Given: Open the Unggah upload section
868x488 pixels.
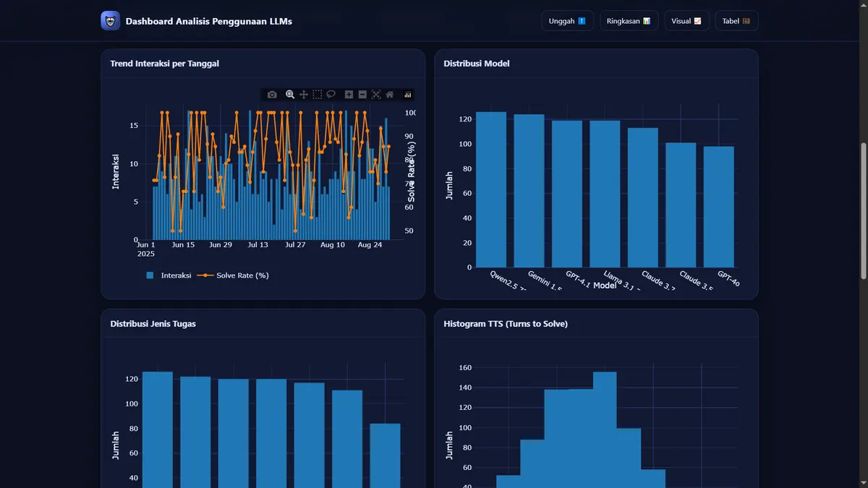Looking at the screenshot, I should (x=568, y=21).
